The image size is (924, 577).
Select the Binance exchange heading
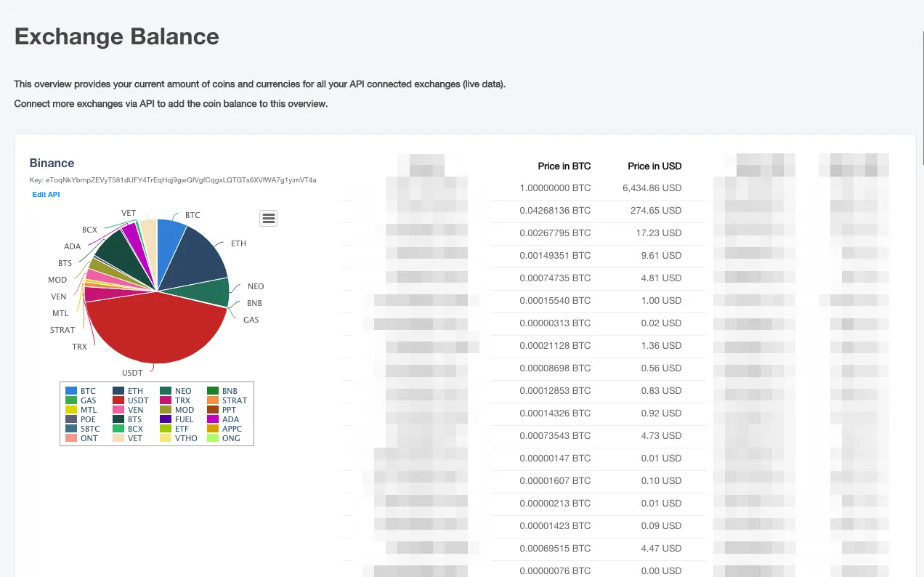click(52, 163)
